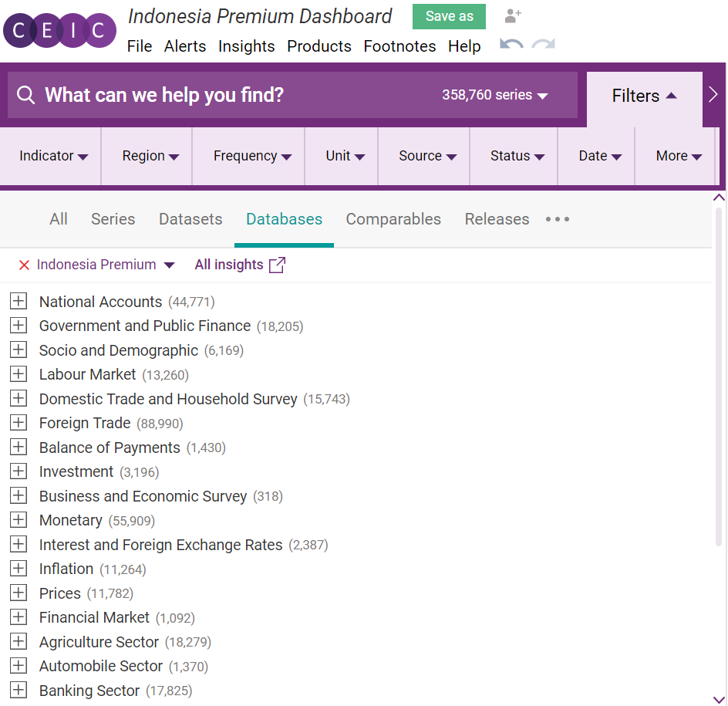Open the Alerts menu

(185, 46)
